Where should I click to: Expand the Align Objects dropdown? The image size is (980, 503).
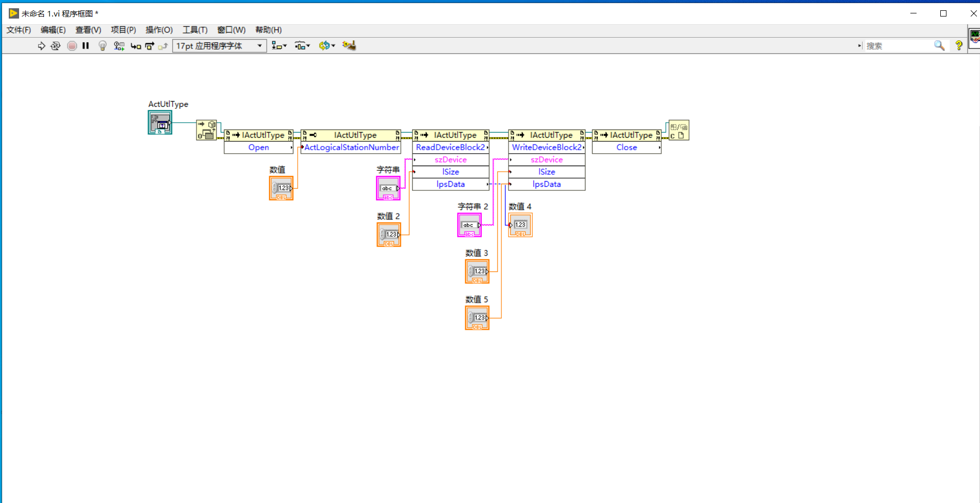point(279,46)
